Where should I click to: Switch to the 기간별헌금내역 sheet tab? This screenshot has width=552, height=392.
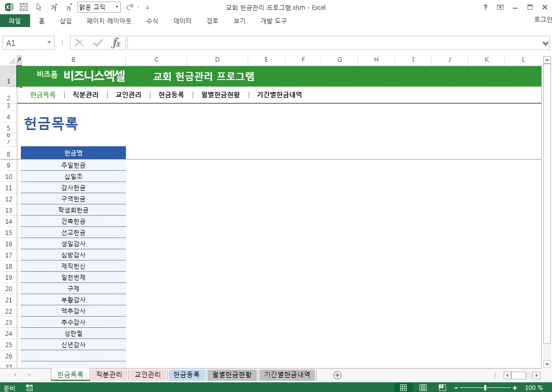pos(287,375)
